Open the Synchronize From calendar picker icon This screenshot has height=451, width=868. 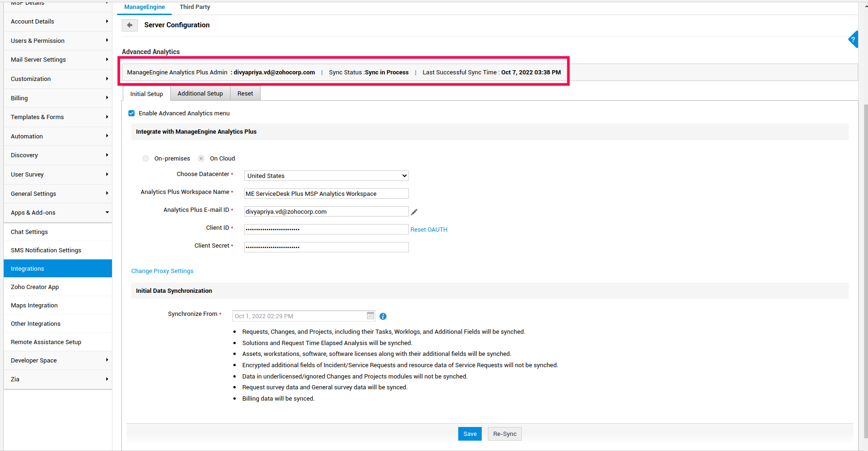370,315
